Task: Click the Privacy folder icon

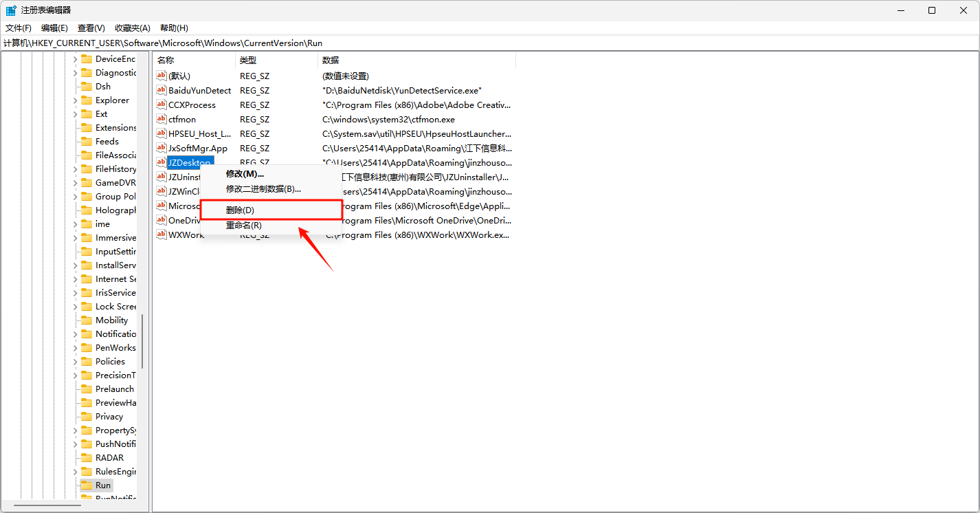Action: pos(87,416)
